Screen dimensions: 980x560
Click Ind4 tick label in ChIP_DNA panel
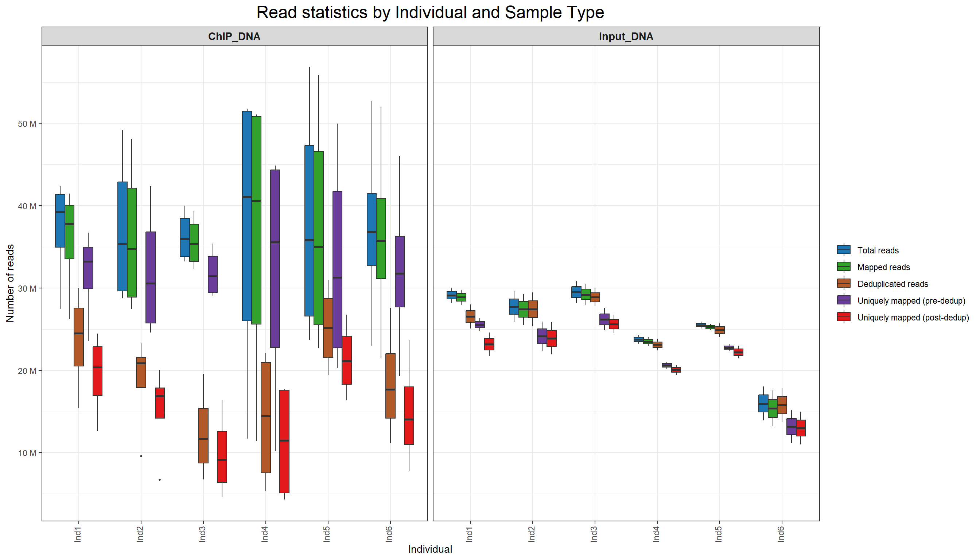click(265, 534)
